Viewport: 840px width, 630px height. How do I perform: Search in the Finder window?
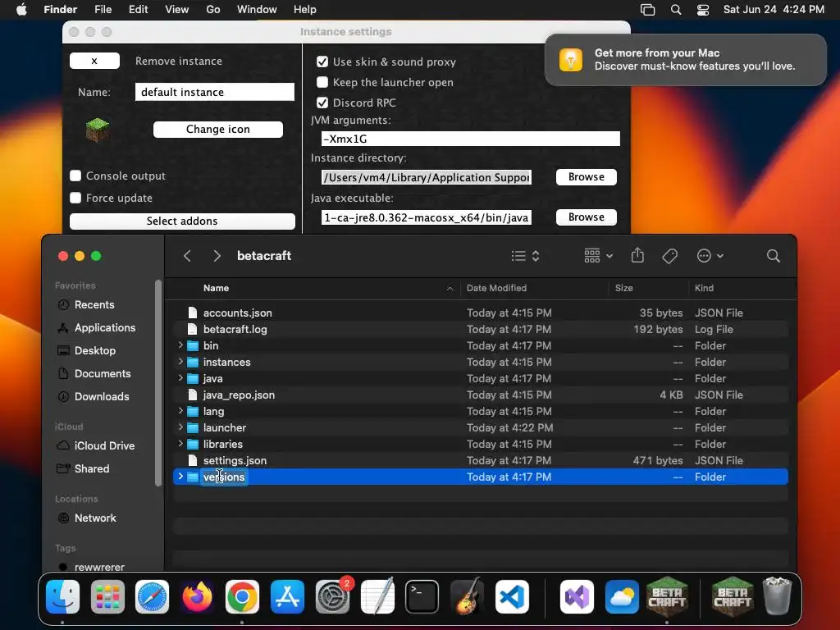[773, 256]
